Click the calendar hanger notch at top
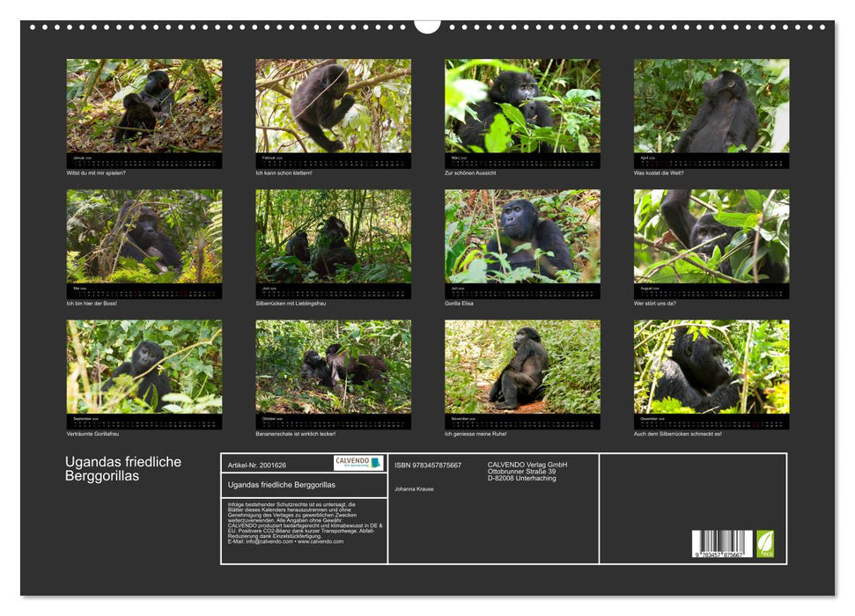The height and width of the screenshot is (616, 855). [x=427, y=26]
